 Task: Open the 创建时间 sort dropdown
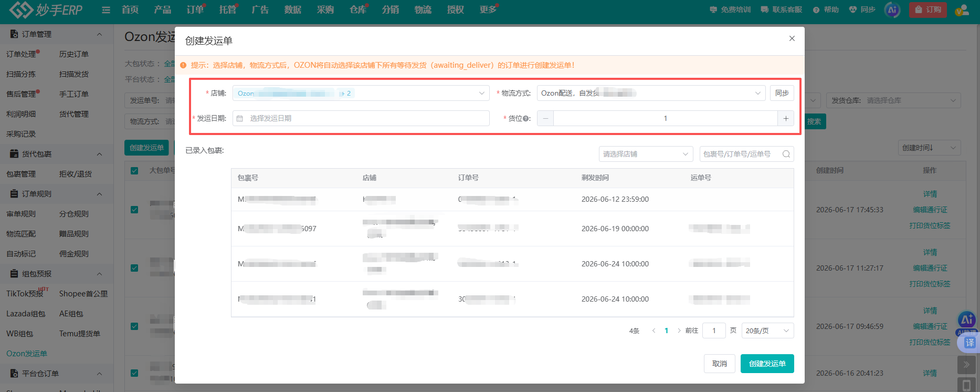point(929,148)
